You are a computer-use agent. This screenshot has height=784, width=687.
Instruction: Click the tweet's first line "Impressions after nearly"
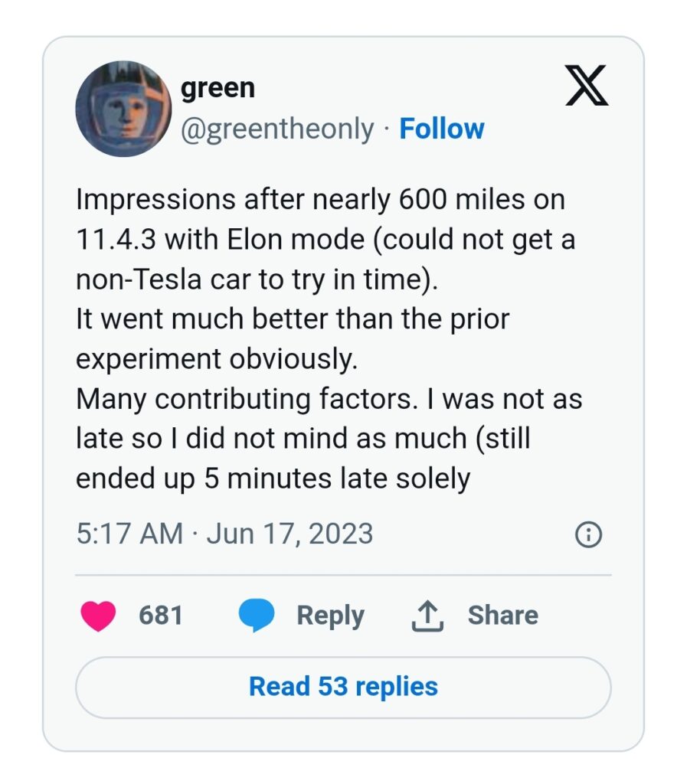point(230,200)
